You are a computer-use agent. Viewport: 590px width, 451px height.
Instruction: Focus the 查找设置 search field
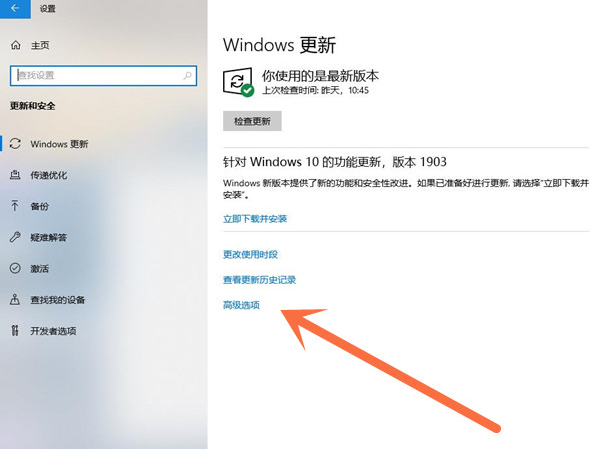(x=103, y=76)
